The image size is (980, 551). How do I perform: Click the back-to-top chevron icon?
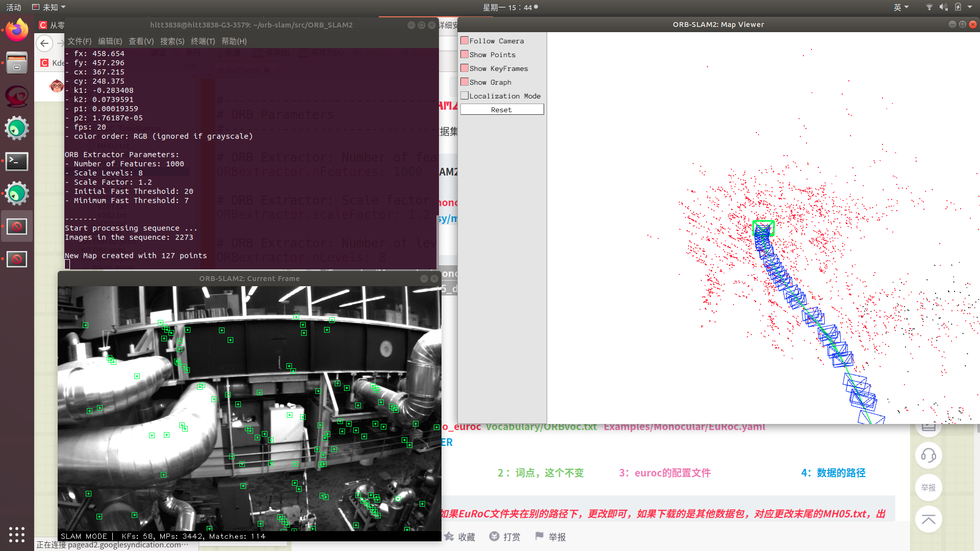(x=928, y=519)
